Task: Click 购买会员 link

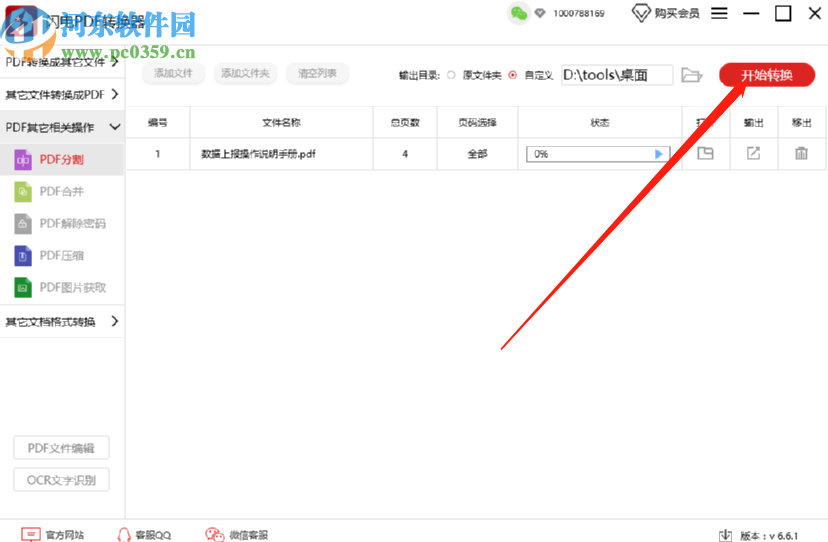Action: 666,13
